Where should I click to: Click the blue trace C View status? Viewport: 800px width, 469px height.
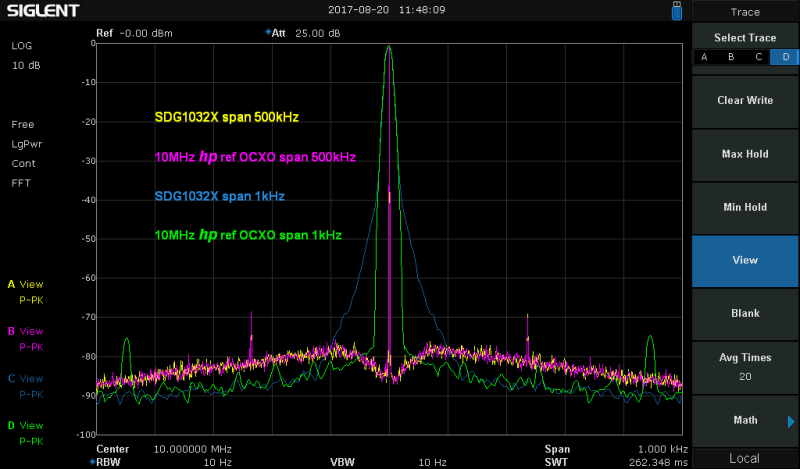[26, 379]
